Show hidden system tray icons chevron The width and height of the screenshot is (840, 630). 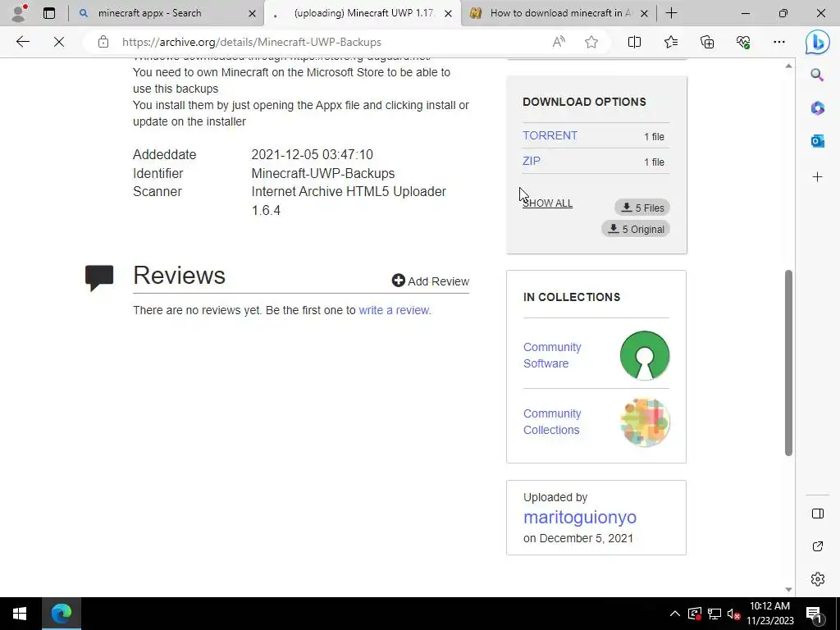tap(674, 614)
